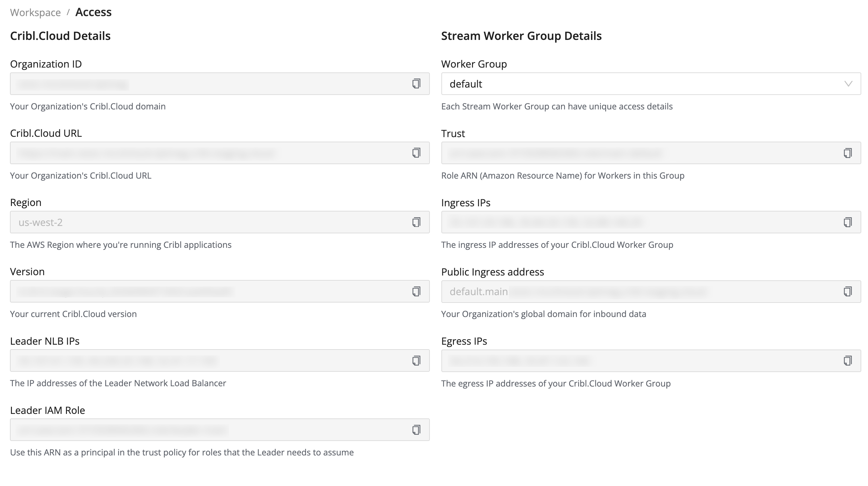Click 'Your Organization's Cribl.Cloud domain' text
This screenshot has height=486, width=868.
[88, 106]
